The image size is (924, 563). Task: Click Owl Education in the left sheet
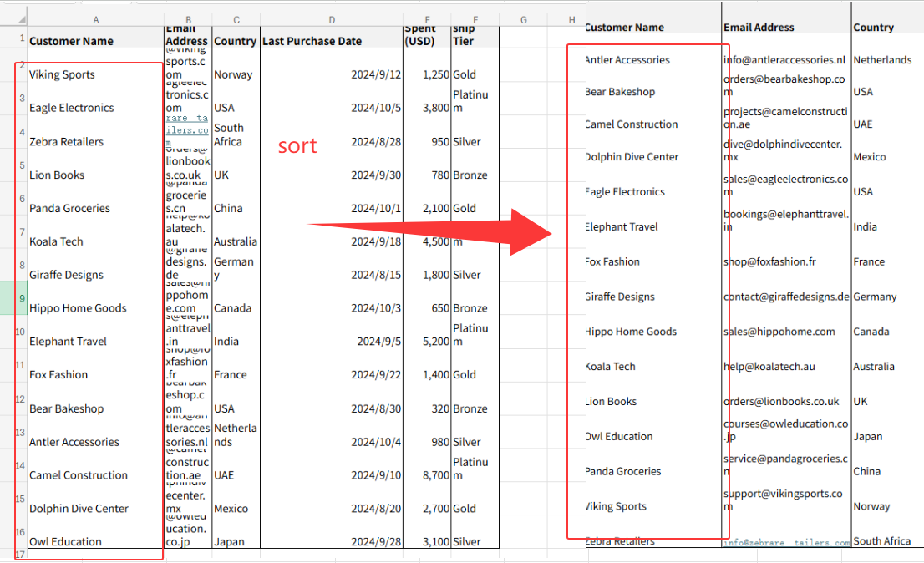[65, 542]
